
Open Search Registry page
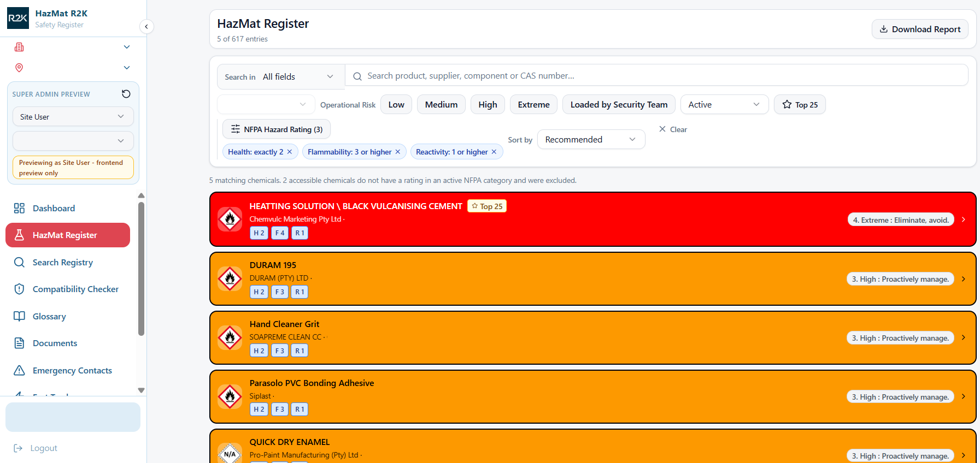coord(68,262)
